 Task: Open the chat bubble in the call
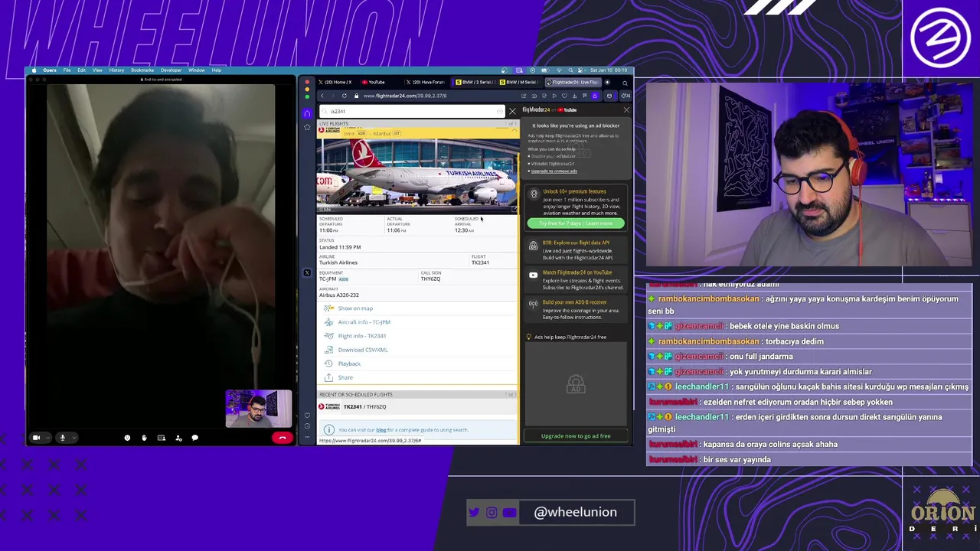tap(194, 438)
